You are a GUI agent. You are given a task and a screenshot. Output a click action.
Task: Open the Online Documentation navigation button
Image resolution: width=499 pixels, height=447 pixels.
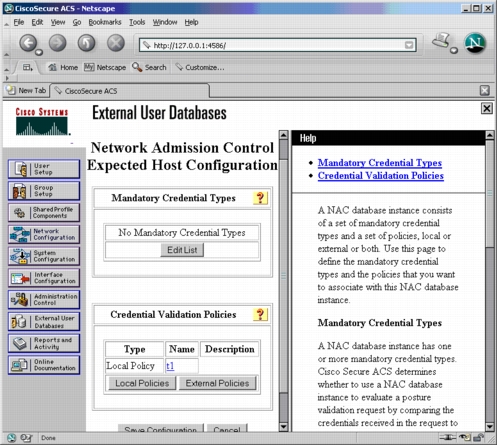click(x=44, y=365)
